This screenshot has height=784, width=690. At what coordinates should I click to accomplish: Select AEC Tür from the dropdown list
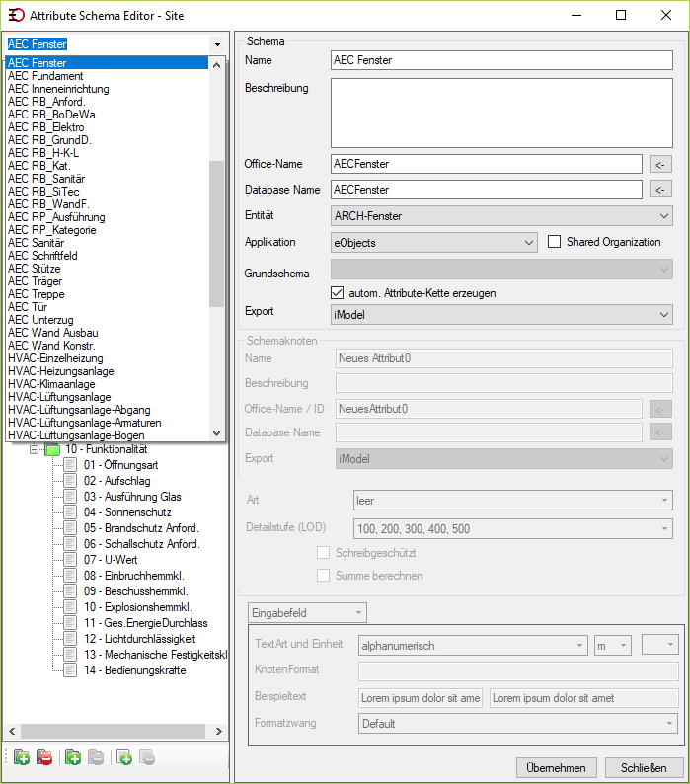coord(108,307)
